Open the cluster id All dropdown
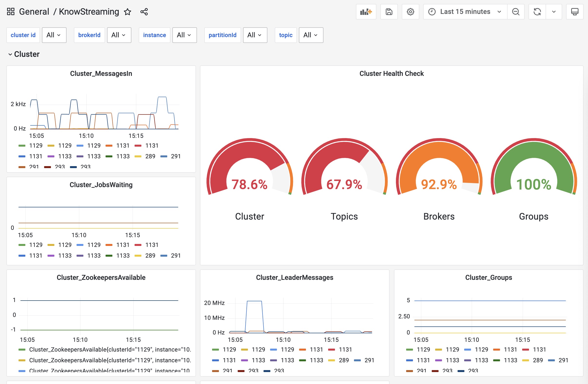The height and width of the screenshot is (384, 588). click(54, 35)
